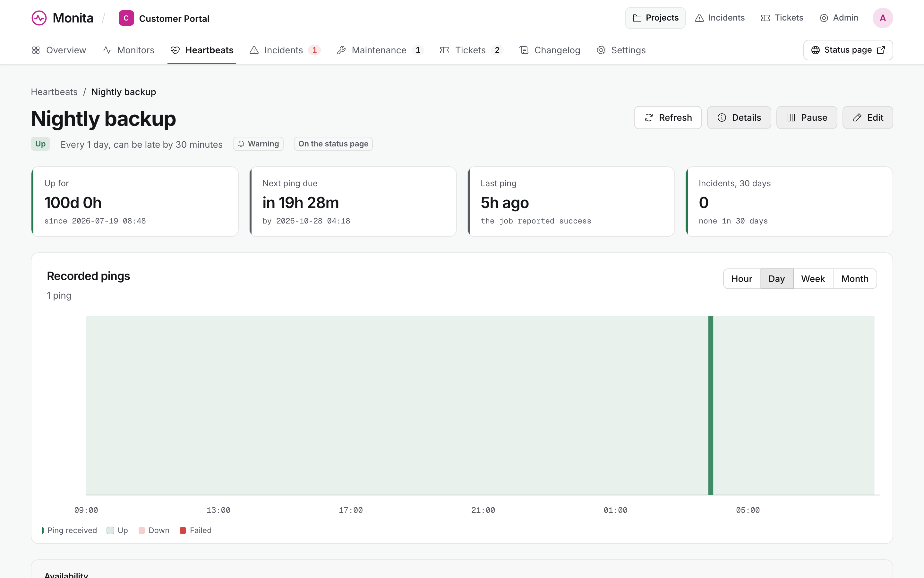Image resolution: width=924 pixels, height=578 pixels.
Task: Open the project Incidents tab with badge 1
Action: pyautogui.click(x=285, y=50)
